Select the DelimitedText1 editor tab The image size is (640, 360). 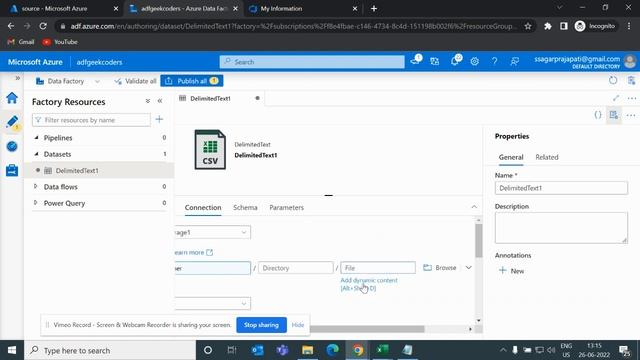220,98
